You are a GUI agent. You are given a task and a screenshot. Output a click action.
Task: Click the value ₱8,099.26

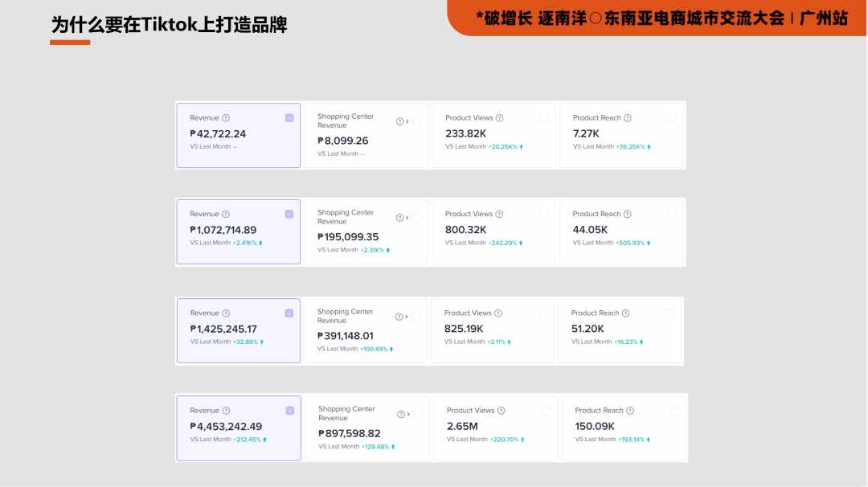pyautogui.click(x=342, y=141)
